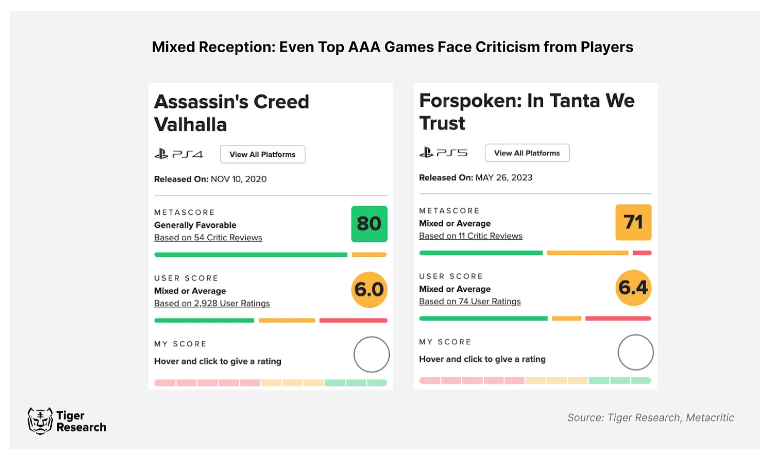Open View All Platforms for Assassin's Creed Valhalla
Image resolution: width=770 pixels, height=455 pixels.
click(x=263, y=154)
